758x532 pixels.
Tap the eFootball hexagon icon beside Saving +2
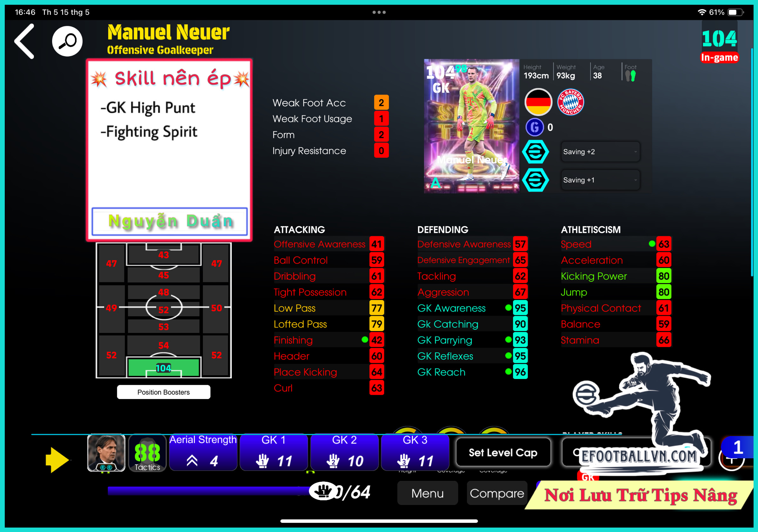tap(535, 152)
